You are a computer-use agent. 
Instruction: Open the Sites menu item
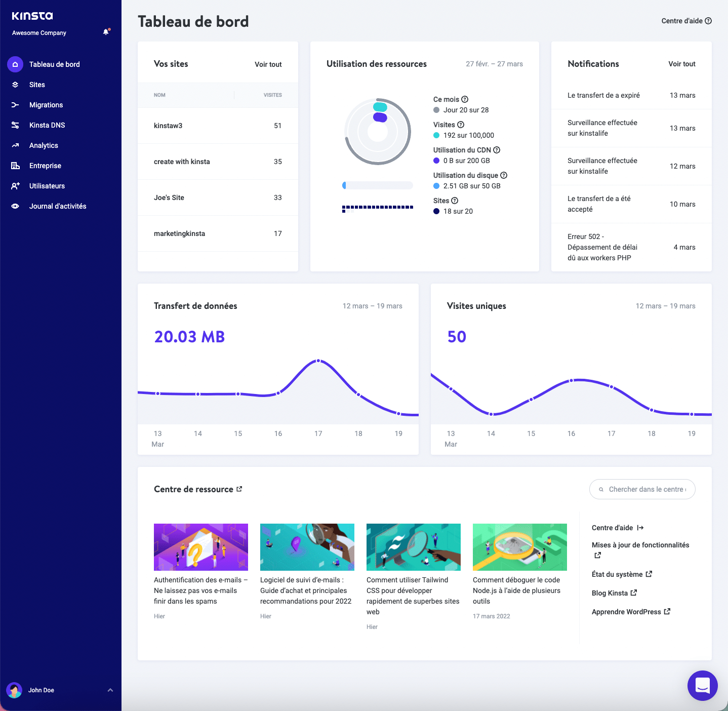(37, 85)
